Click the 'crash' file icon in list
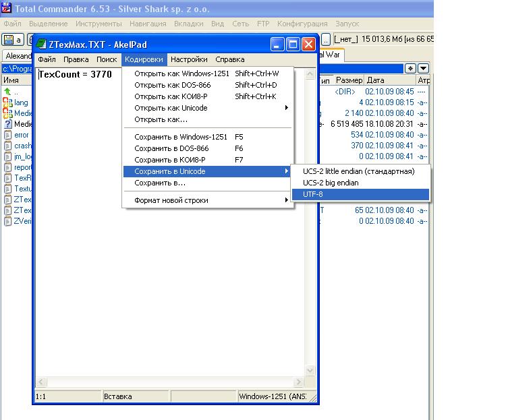 (7, 146)
